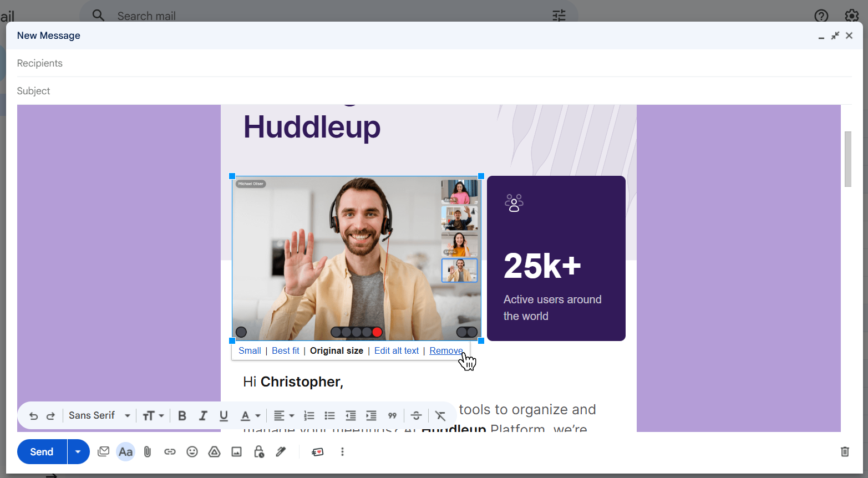Viewport: 868px width, 478px height.
Task: Click in the Recipients field
Action: pos(434,63)
